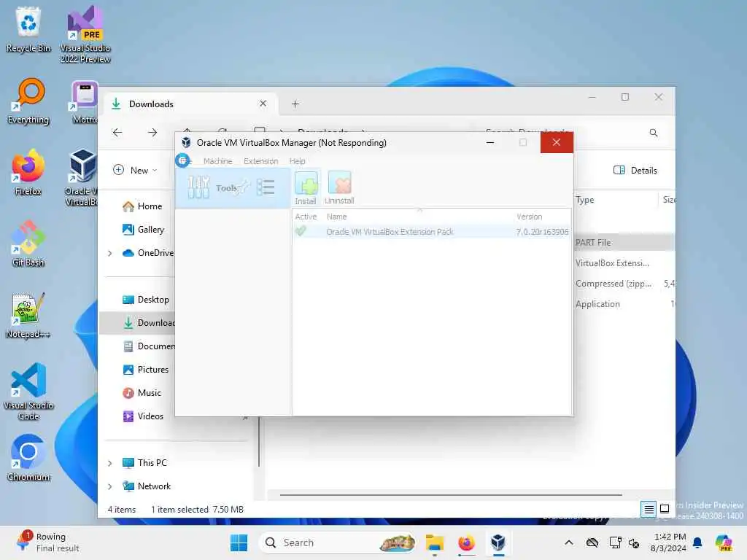Open Gallery in the navigation pane
Viewport: 747px width, 560px height.
143,230
